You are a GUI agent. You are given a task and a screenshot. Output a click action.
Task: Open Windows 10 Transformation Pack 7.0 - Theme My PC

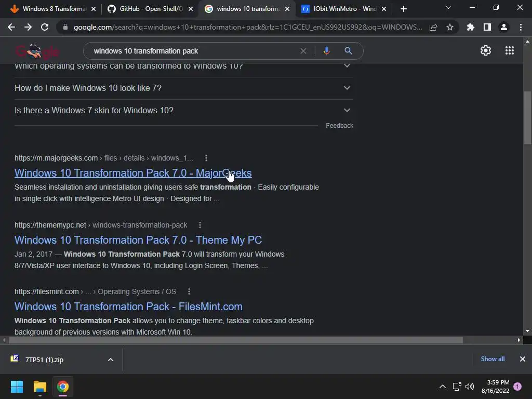point(138,240)
